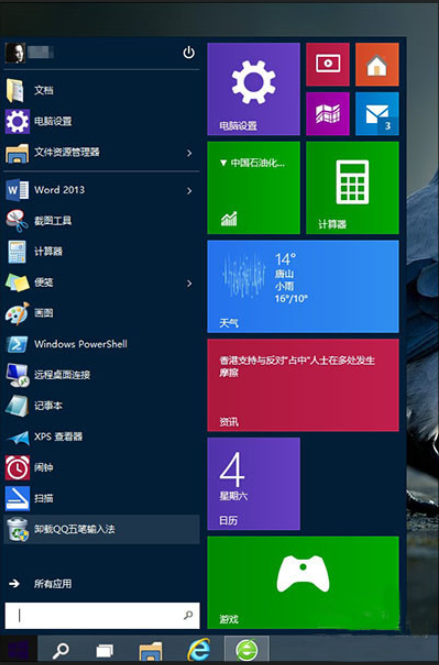The height and width of the screenshot is (665, 439).
Task: Open 截图工具 snipping tool
Action: [101, 221]
